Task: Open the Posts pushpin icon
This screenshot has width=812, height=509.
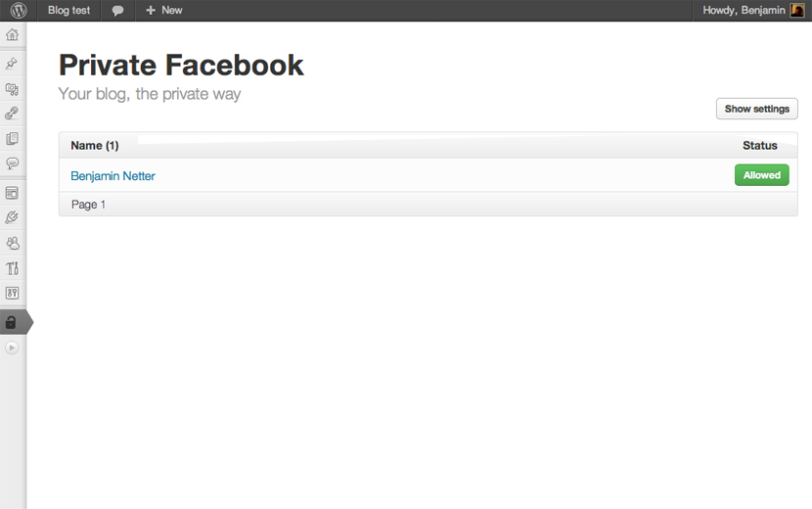Action: [x=12, y=64]
